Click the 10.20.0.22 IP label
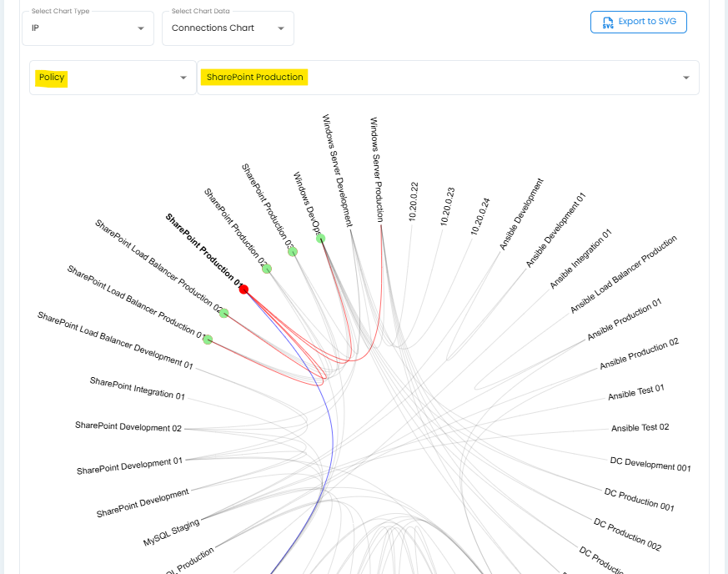 pyautogui.click(x=413, y=202)
